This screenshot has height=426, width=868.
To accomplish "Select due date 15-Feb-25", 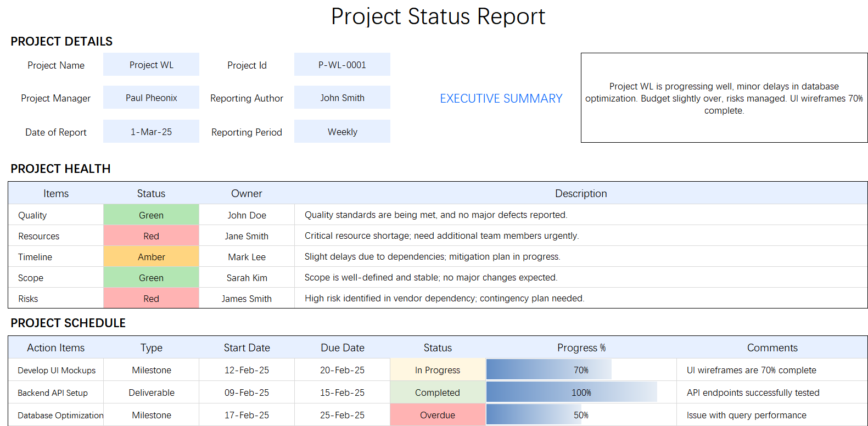I will point(342,393).
